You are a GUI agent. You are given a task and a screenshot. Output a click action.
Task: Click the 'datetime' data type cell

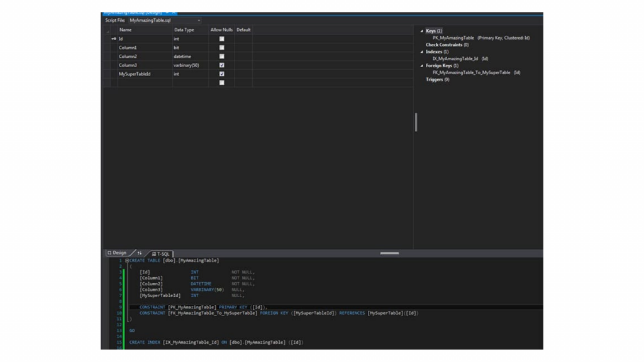coord(191,56)
